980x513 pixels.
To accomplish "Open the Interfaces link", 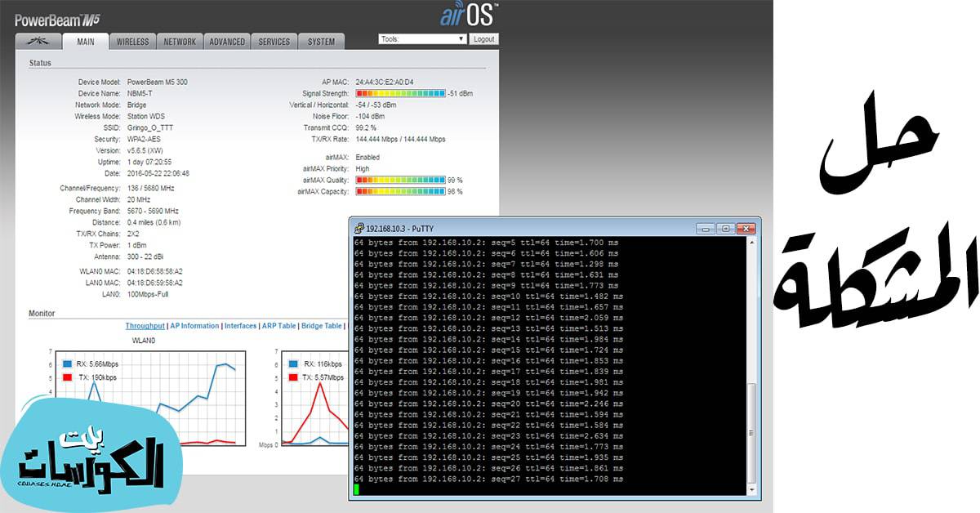I will point(240,326).
